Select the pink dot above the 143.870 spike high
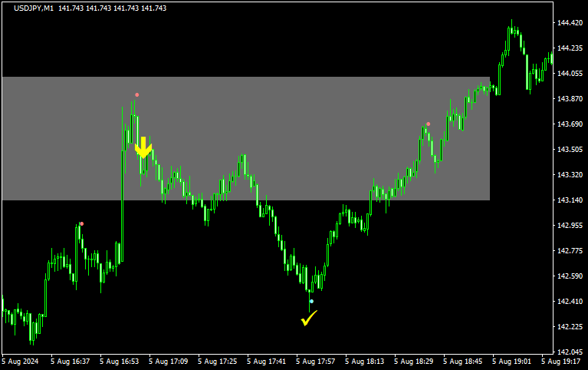Image resolution: width=588 pixels, height=370 pixels. click(137, 95)
